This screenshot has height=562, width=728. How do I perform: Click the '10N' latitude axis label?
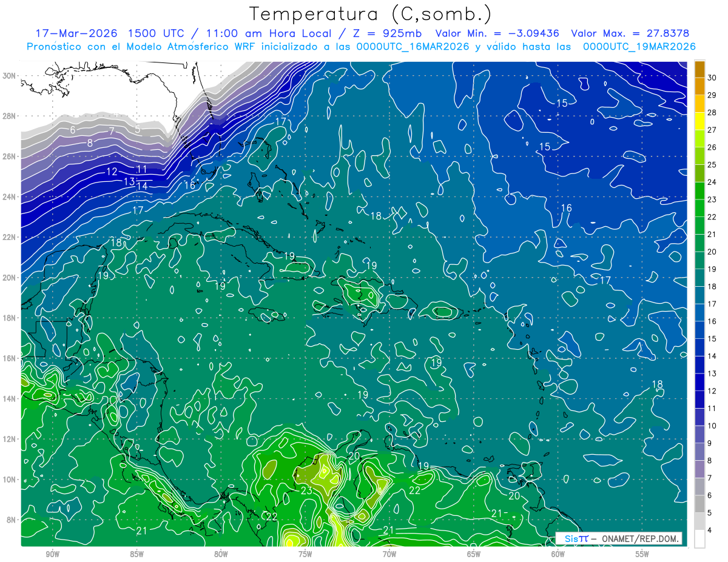click(x=9, y=480)
